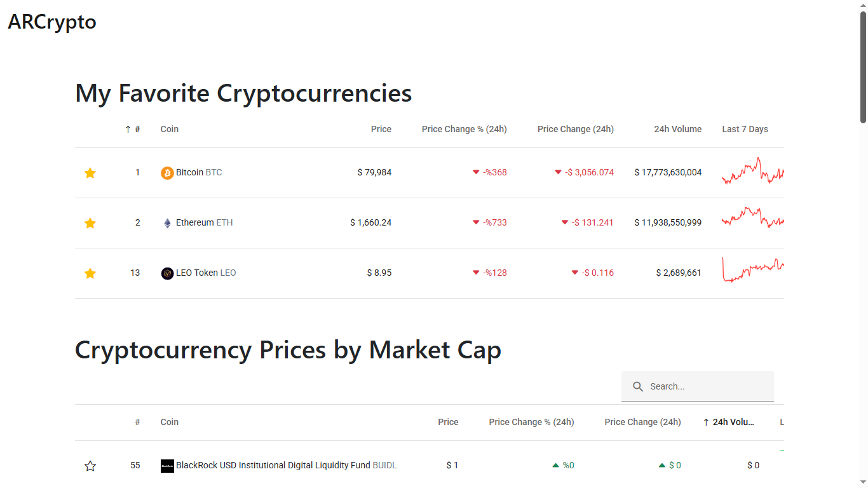Viewport: 868px width, 488px height.
Task: Remove Ethereum from favorites via star
Action: pos(90,223)
